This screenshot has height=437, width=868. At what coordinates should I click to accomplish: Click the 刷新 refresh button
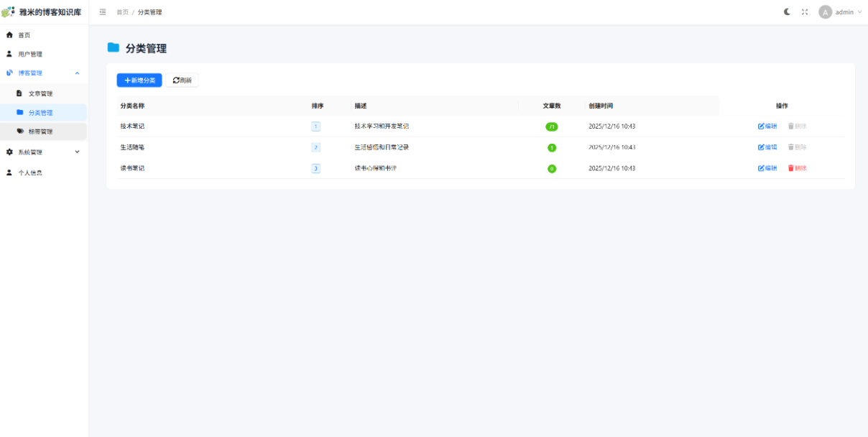[183, 80]
